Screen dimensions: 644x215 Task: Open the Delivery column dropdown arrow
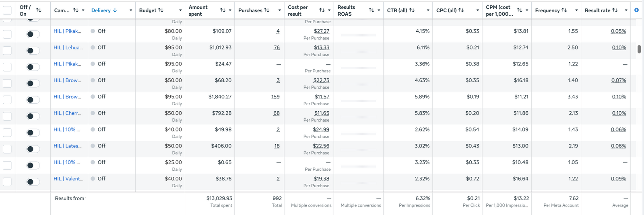(131, 10)
